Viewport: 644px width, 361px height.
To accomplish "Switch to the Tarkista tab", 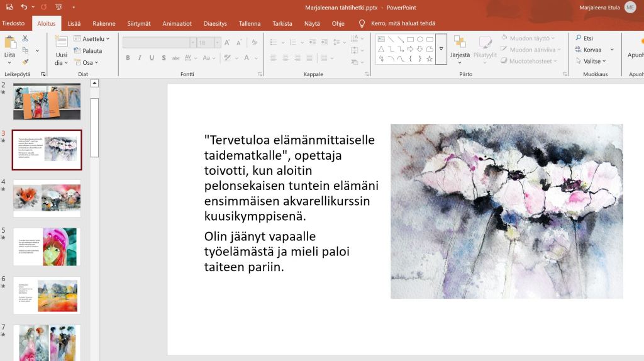I will [282, 23].
